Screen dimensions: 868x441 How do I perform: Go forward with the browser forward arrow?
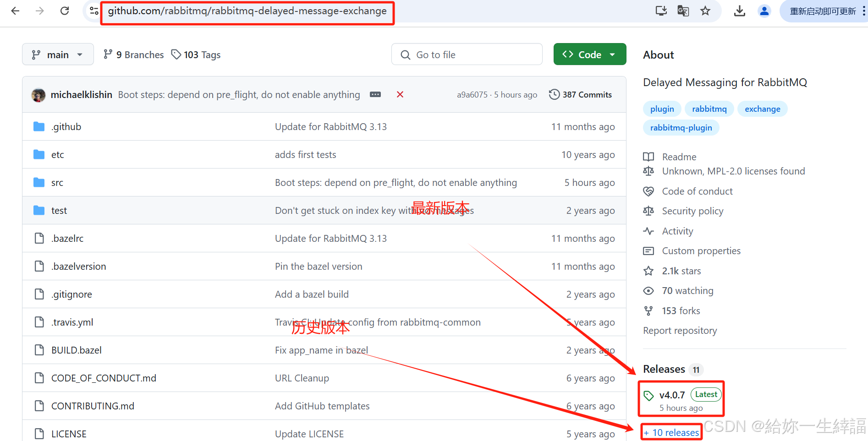tap(40, 11)
